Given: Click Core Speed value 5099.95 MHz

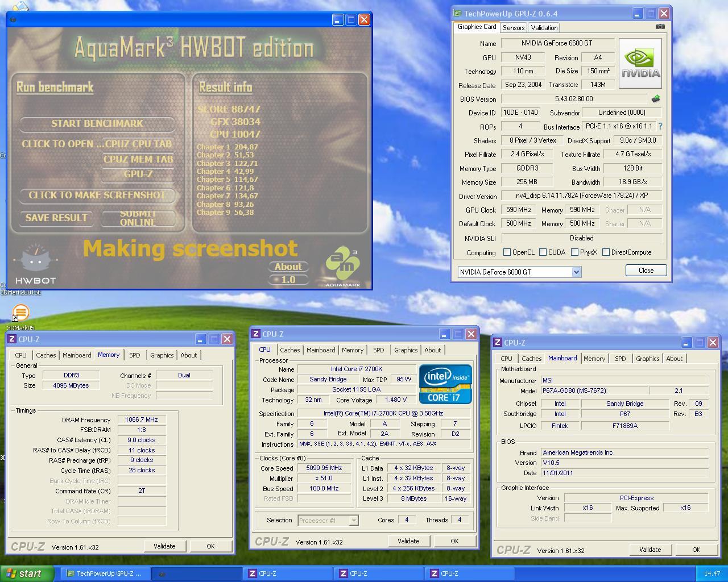Looking at the screenshot, I should 324,468.
